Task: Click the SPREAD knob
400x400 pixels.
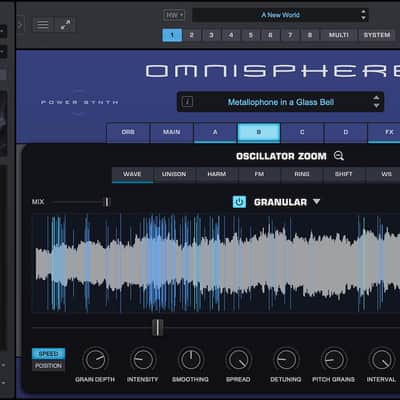Action: click(238, 360)
